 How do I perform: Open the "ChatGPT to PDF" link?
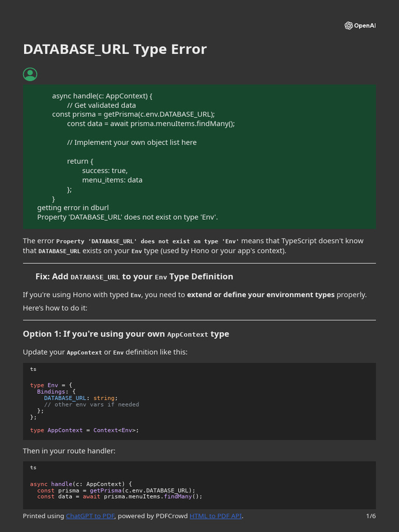91,516
